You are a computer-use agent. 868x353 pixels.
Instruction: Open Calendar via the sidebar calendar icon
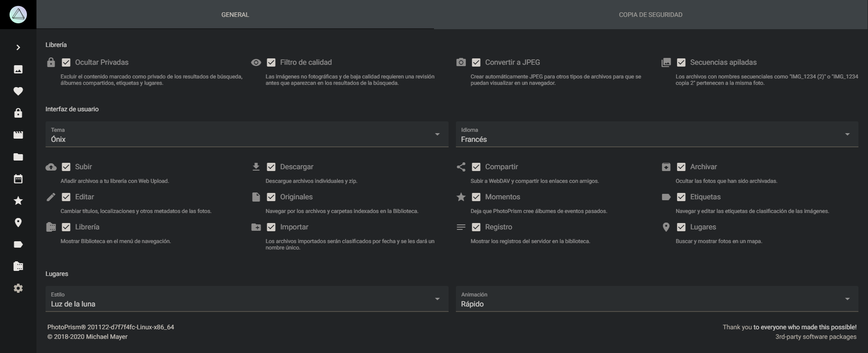(x=18, y=179)
